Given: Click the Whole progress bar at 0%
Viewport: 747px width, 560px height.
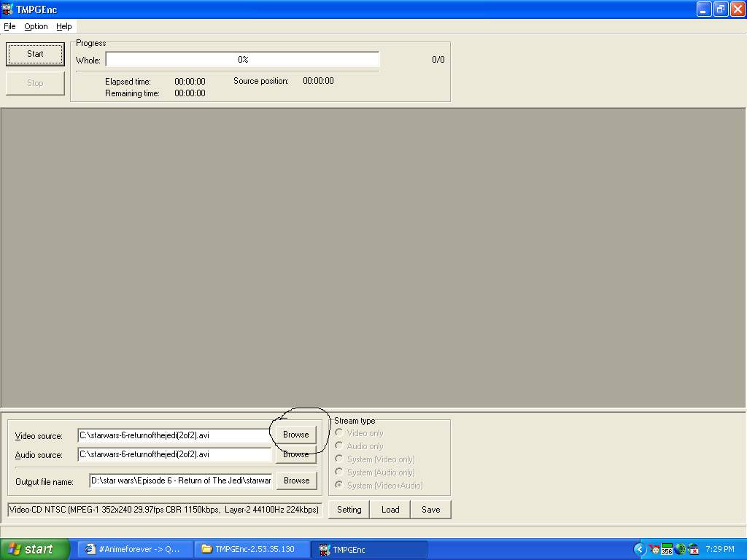Looking at the screenshot, I should click(x=242, y=60).
